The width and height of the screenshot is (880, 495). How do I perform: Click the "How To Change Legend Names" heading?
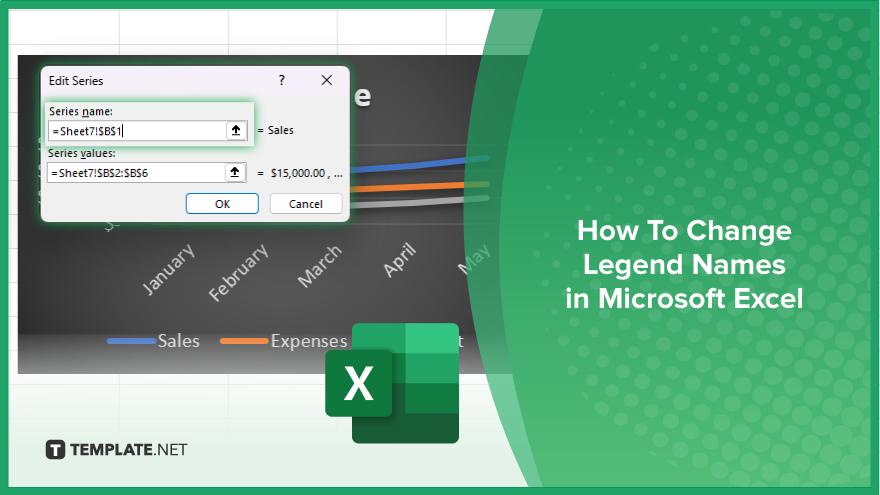click(684, 248)
